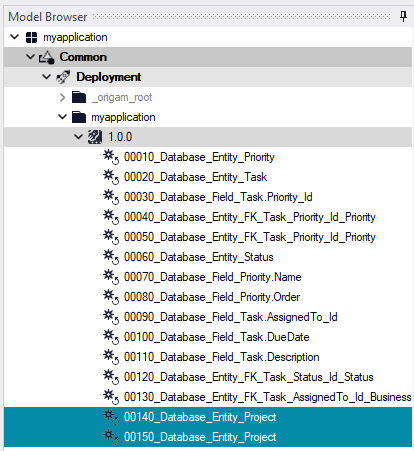Image resolution: width=414 pixels, height=451 pixels.
Task: Click the myapplication root package icon
Action: (32, 37)
